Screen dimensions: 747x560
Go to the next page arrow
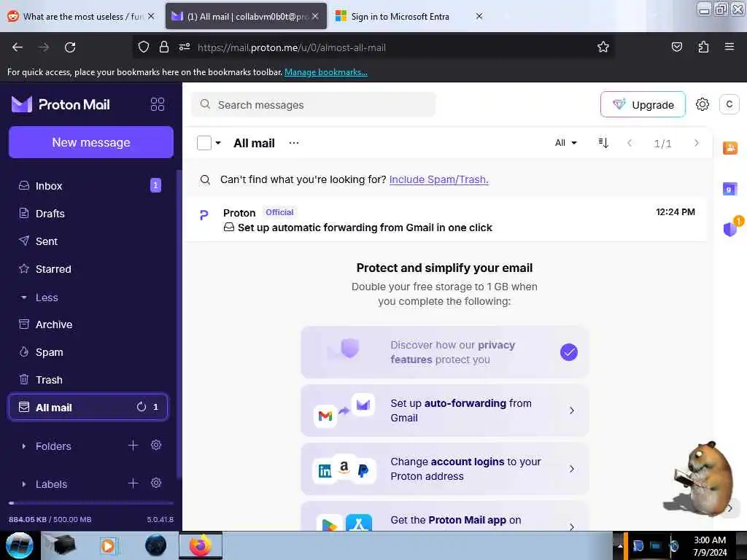click(697, 143)
